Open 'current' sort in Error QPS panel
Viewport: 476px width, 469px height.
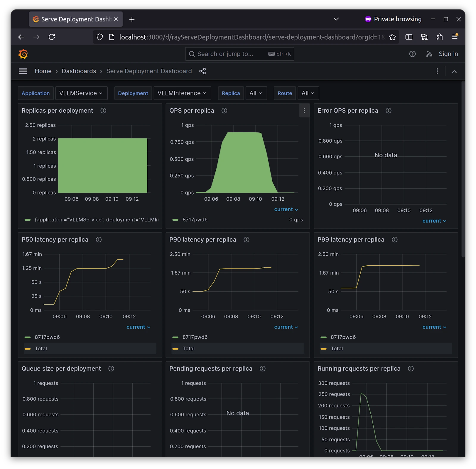tap(434, 221)
